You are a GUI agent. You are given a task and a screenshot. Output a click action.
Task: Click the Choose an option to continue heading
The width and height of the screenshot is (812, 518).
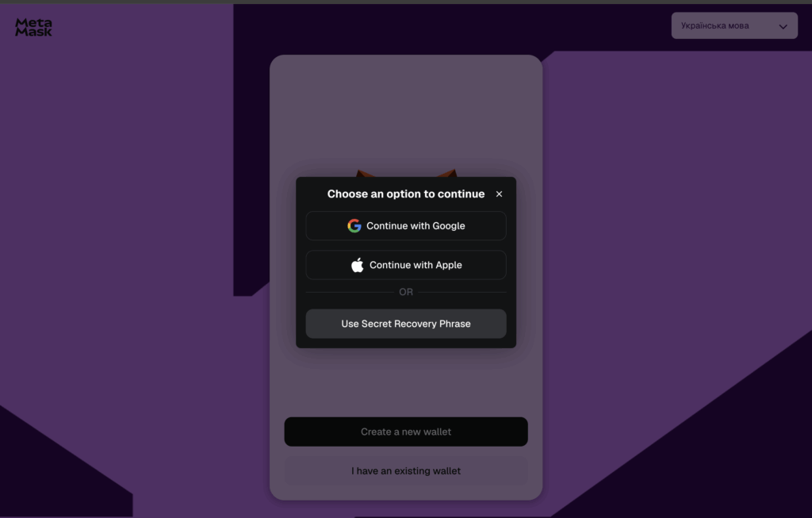pos(406,194)
